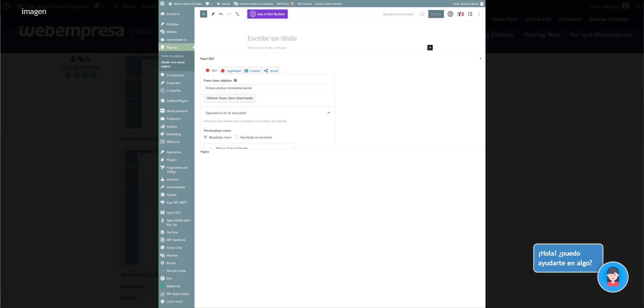Switch to the Social tab
Screen dimensions: 644x308
click(271, 71)
